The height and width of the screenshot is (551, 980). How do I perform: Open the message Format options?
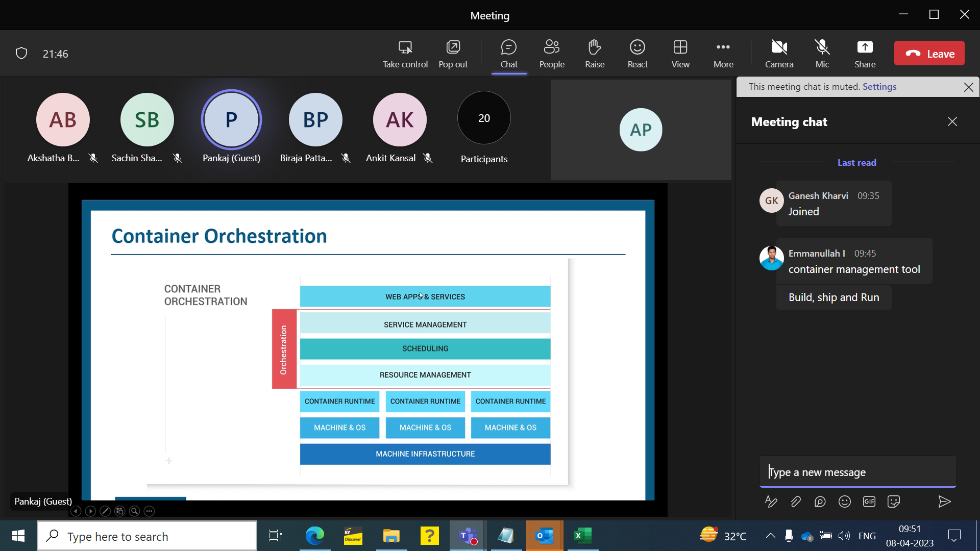click(x=771, y=502)
